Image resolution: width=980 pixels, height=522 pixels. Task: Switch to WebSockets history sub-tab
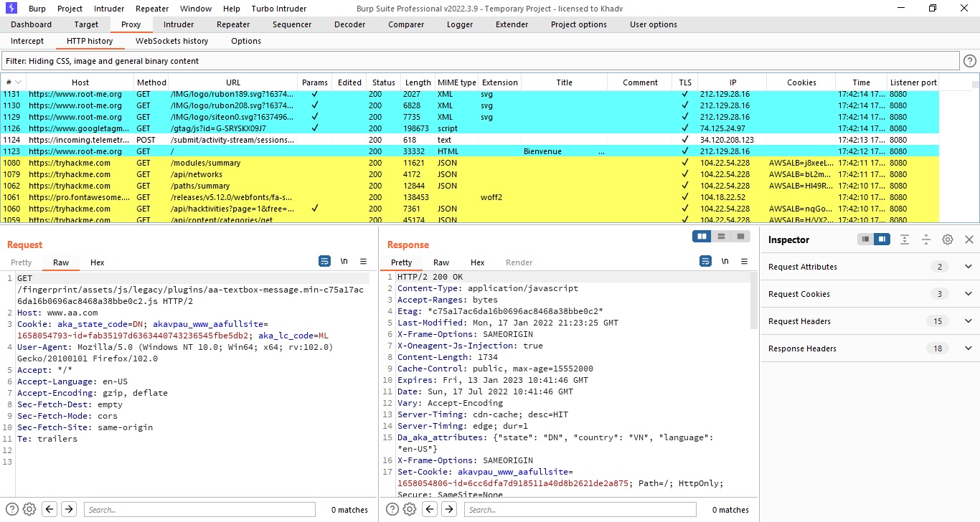point(172,41)
